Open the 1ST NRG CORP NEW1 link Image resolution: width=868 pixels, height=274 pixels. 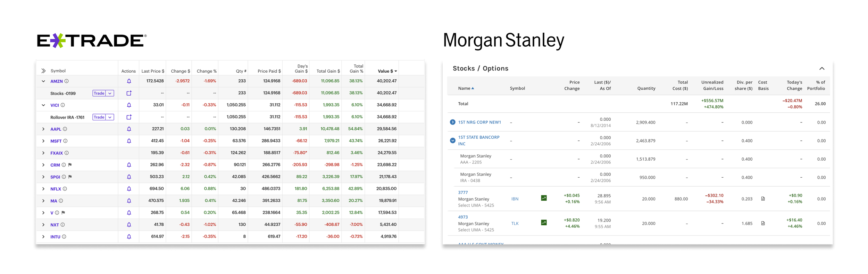(x=479, y=122)
